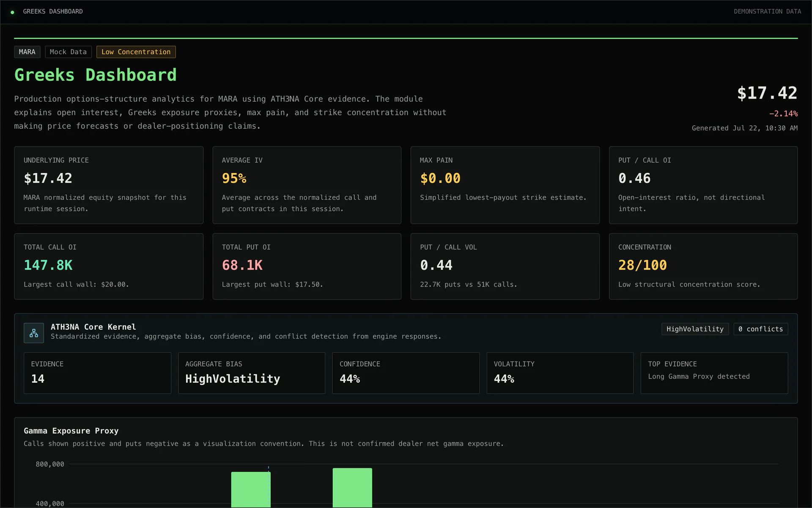The image size is (812, 508).
Task: Click the right green gamma bar
Action: coord(352,488)
